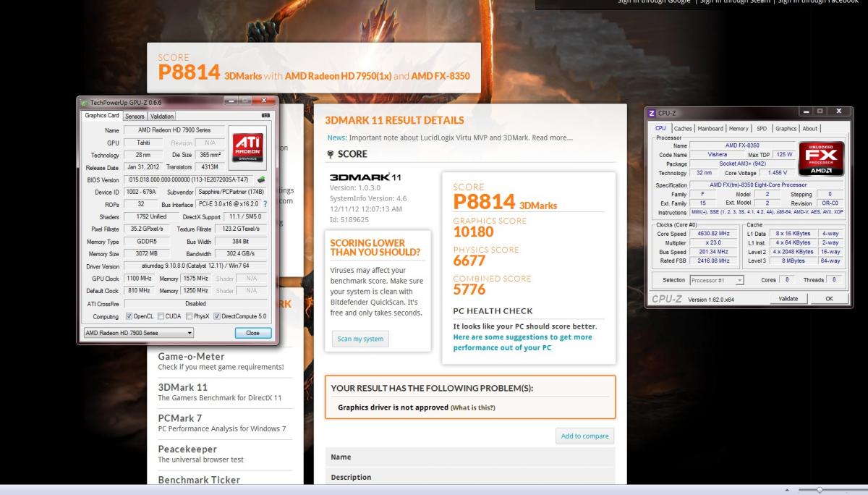The width and height of the screenshot is (868, 495).
Task: Click the trophy icon beside SCORE heading
Action: 331,154
